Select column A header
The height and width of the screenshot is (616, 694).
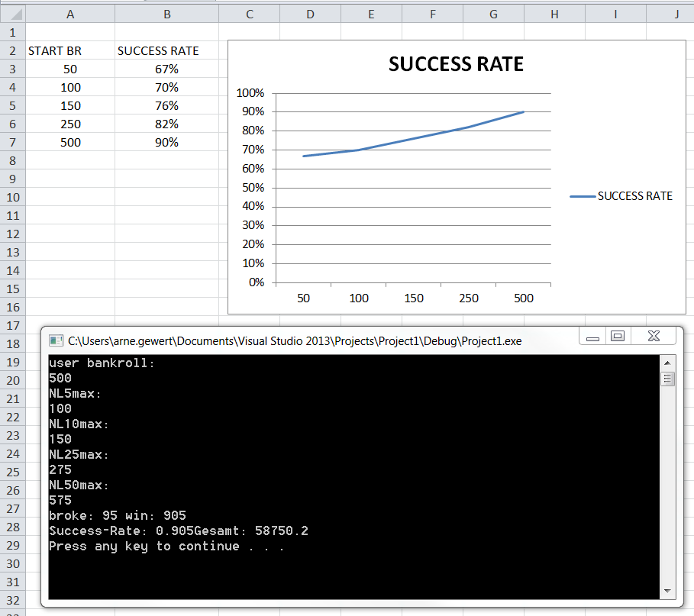[70, 15]
